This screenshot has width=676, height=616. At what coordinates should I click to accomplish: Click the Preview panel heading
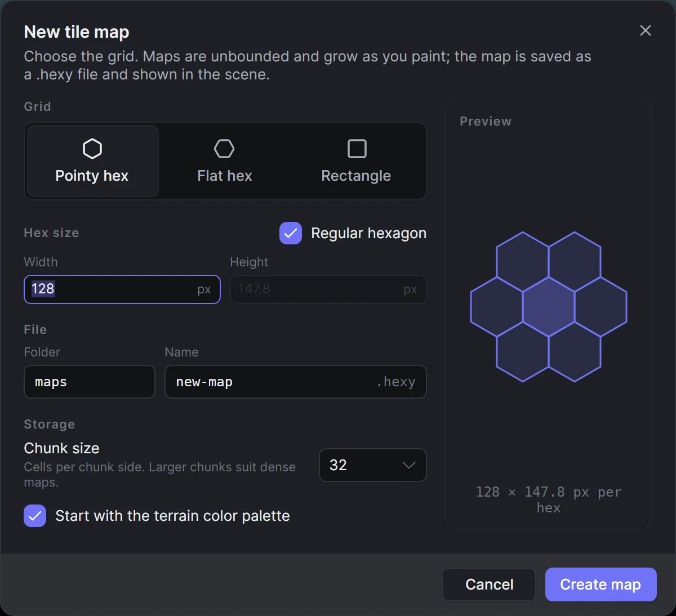coord(486,121)
